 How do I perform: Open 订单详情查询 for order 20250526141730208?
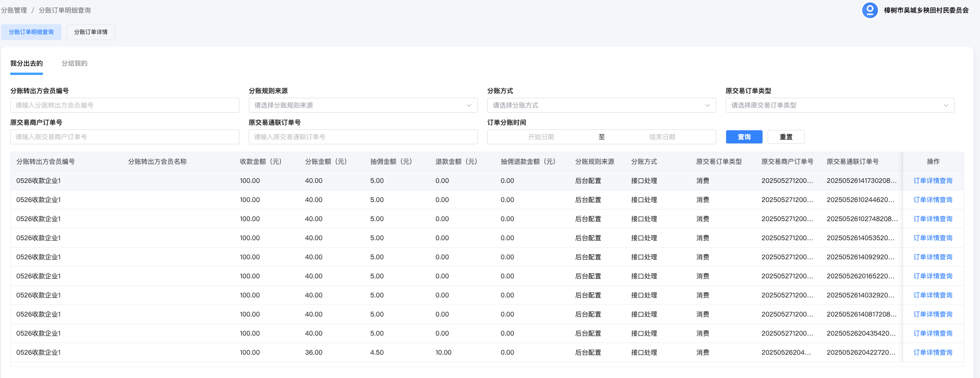(x=932, y=181)
